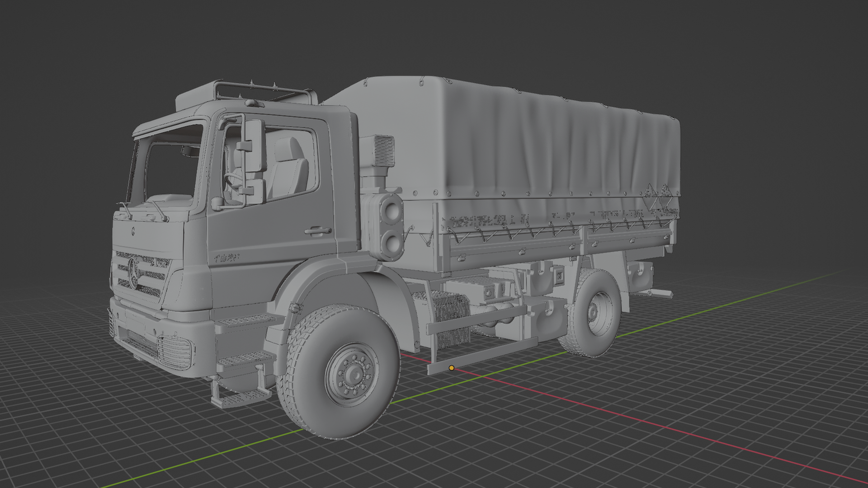868x488 pixels.
Task: Click the orange object origin dot
Action: click(x=451, y=368)
